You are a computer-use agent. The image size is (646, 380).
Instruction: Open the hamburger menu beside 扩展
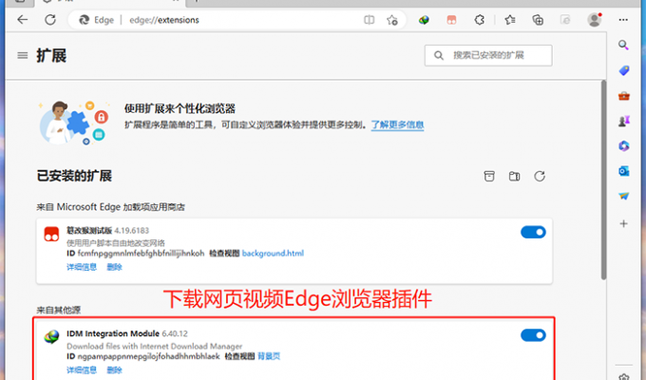click(x=23, y=55)
